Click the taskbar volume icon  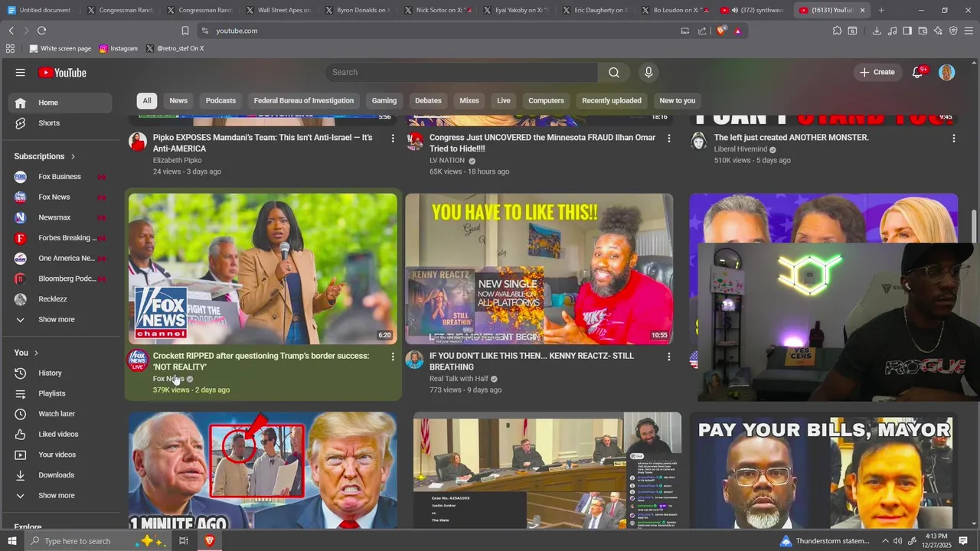point(897,541)
